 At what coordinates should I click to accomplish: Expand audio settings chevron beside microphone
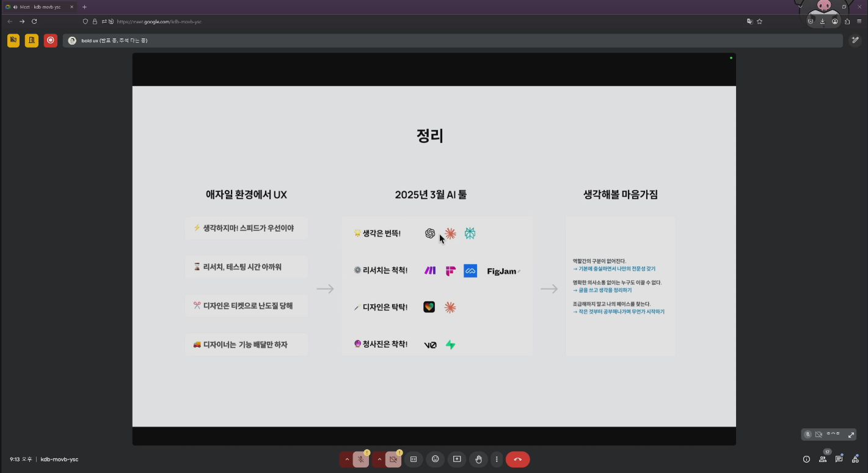347,459
